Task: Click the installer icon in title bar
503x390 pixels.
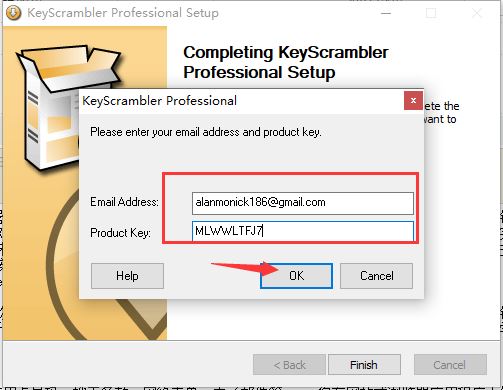Action: tap(13, 13)
